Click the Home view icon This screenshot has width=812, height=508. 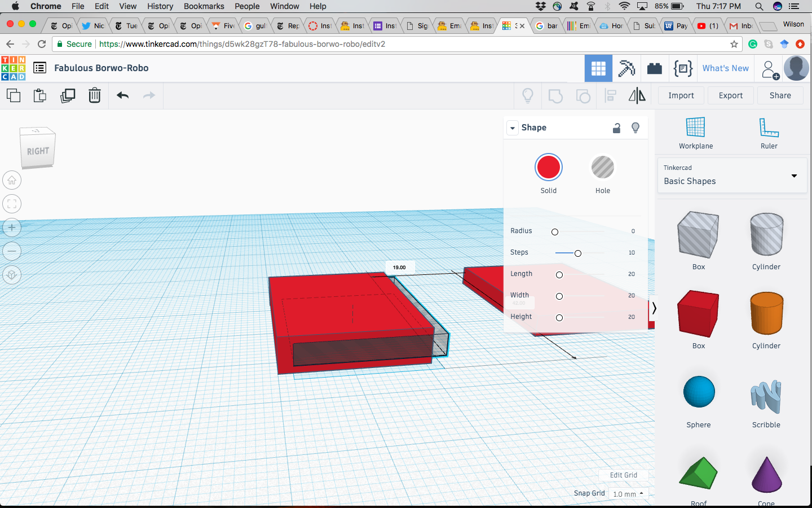coord(12,181)
